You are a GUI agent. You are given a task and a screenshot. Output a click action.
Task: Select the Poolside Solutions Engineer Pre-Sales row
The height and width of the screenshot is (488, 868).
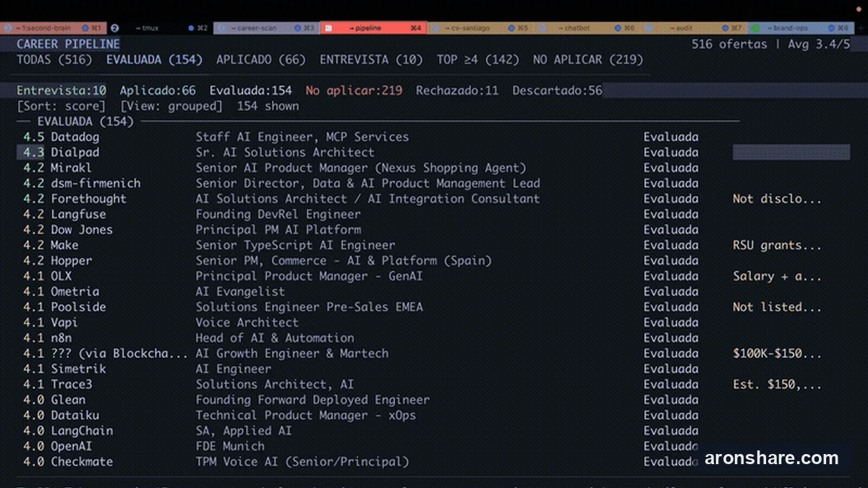point(434,307)
